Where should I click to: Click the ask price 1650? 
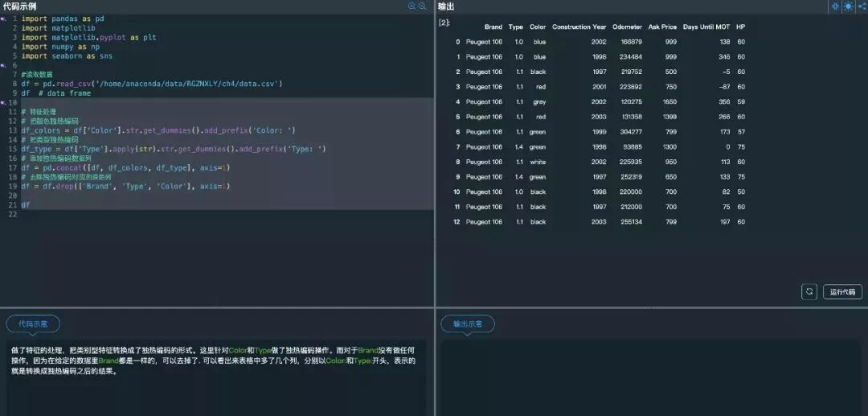click(x=669, y=102)
